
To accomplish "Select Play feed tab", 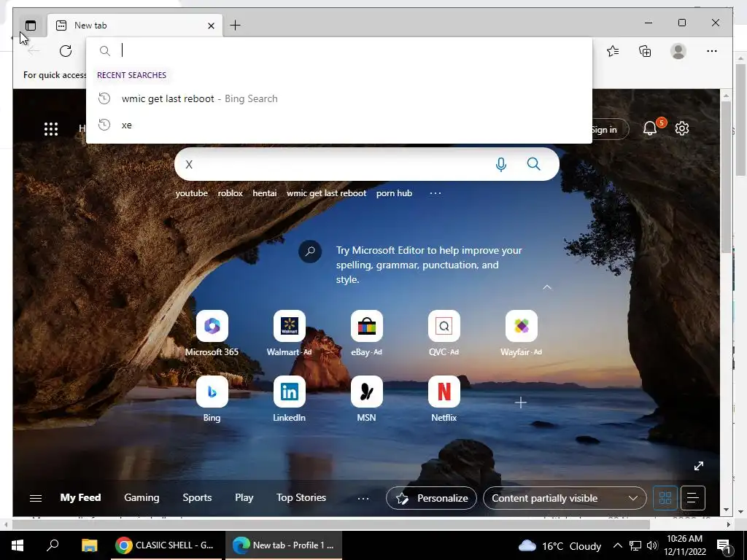I will coord(244,497).
